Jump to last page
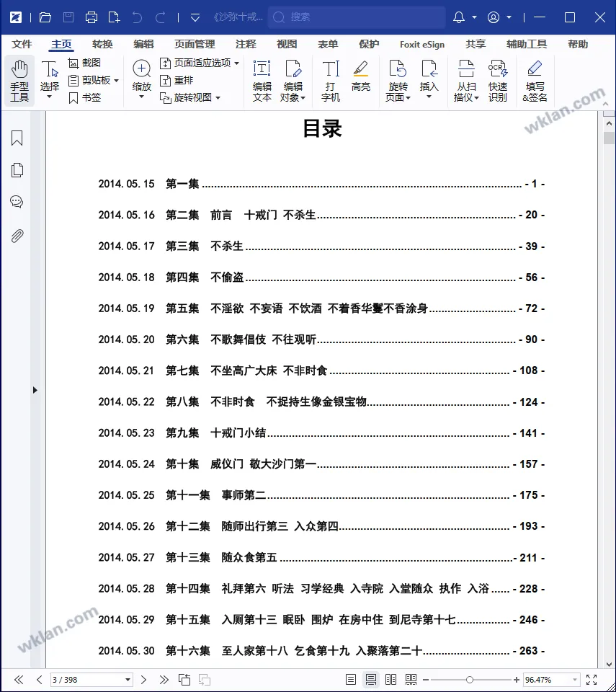Image resolution: width=616 pixels, height=692 pixels. tap(164, 680)
